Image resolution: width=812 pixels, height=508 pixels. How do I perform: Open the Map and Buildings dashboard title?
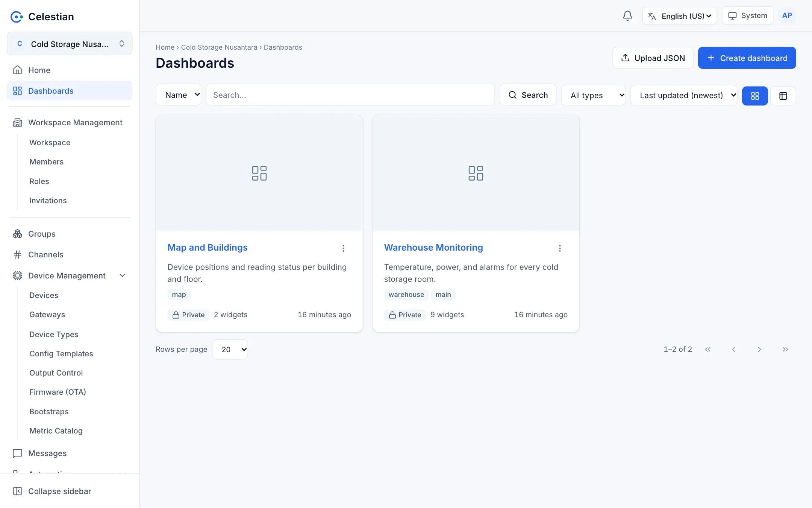point(208,248)
